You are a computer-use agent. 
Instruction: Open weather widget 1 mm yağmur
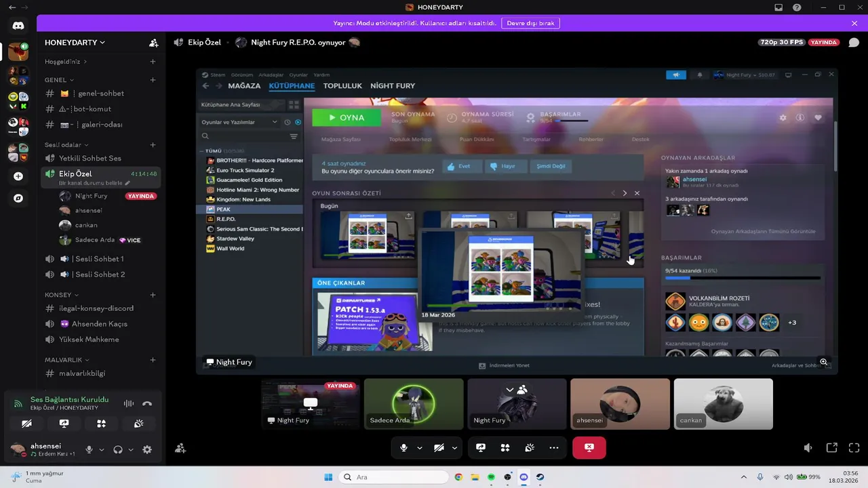tap(37, 477)
